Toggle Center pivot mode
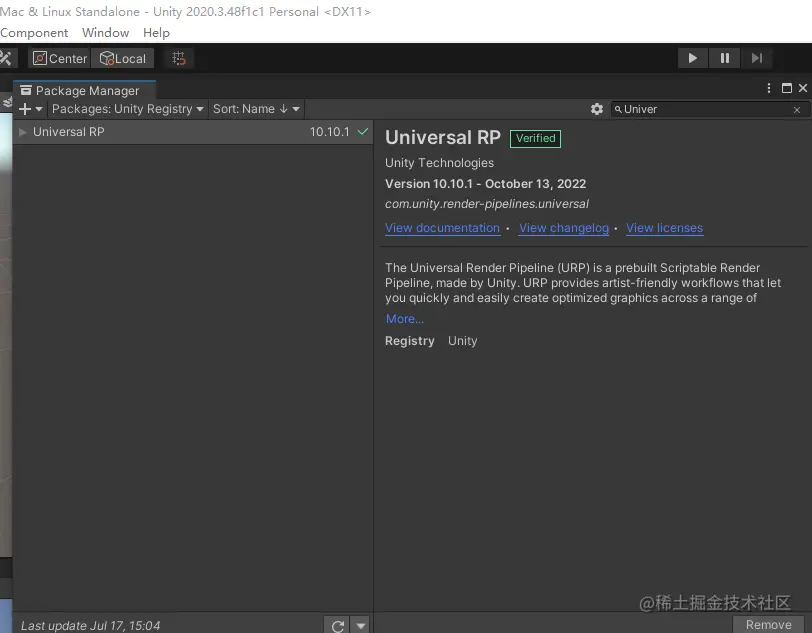Viewport: 812px width, 633px height. click(x=60, y=59)
